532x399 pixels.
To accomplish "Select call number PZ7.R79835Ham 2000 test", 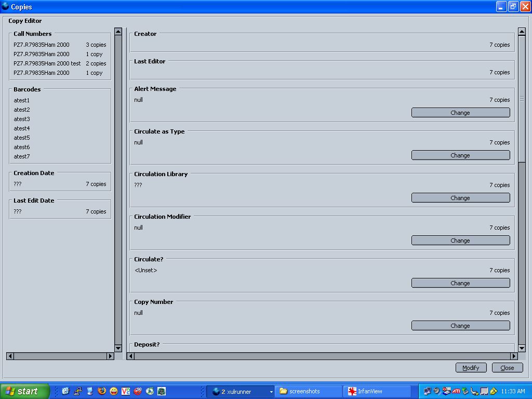I will (x=47, y=63).
